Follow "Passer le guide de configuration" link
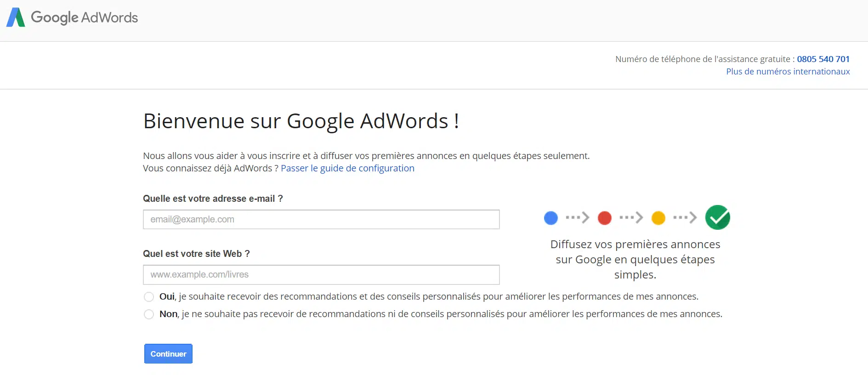868x375 pixels. pyautogui.click(x=347, y=168)
